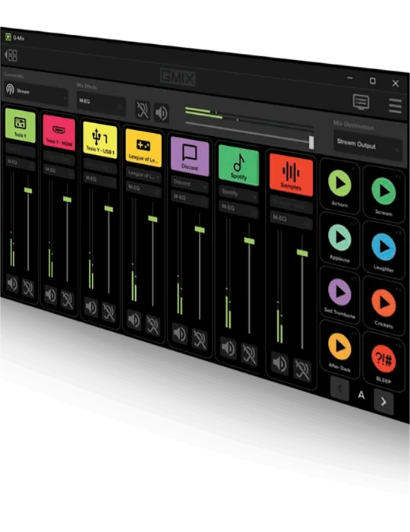Open the League of L... source dropdown

[x=143, y=176]
